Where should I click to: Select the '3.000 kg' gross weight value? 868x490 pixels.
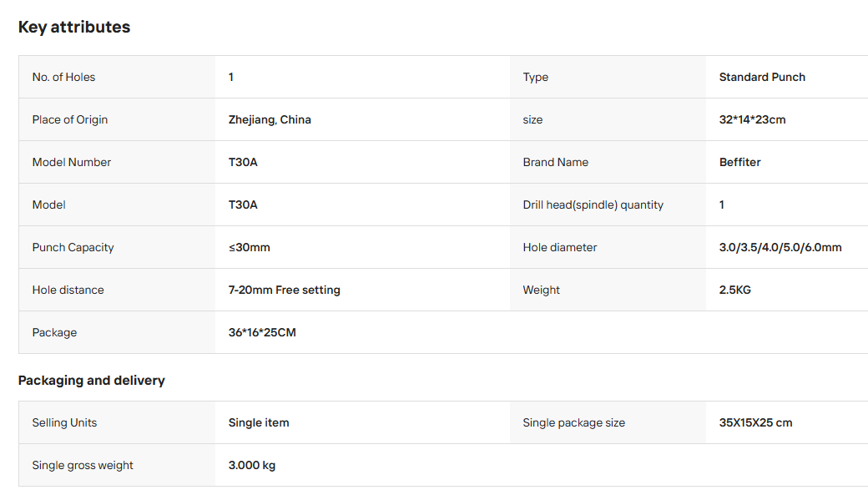coord(252,466)
